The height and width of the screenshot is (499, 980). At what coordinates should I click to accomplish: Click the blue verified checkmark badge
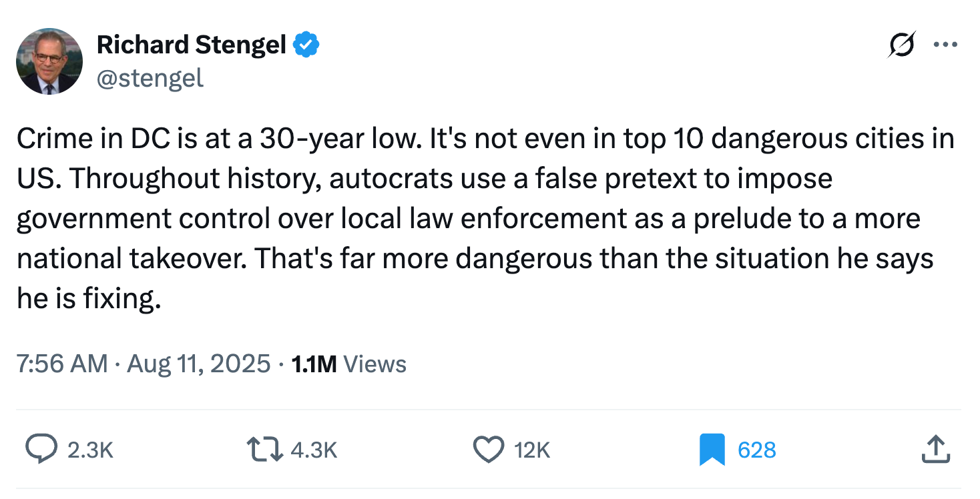pos(307,45)
